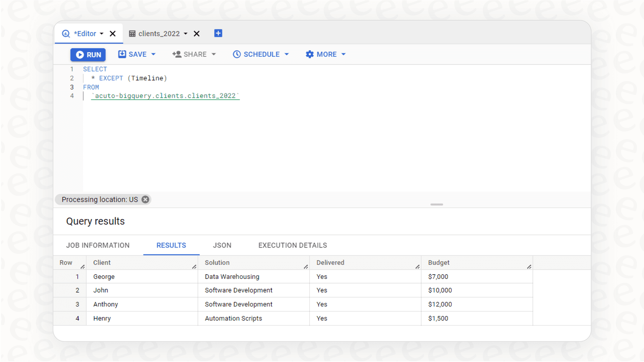644x362 pixels.
Task: Switch to the JSON results tab
Action: [222, 245]
